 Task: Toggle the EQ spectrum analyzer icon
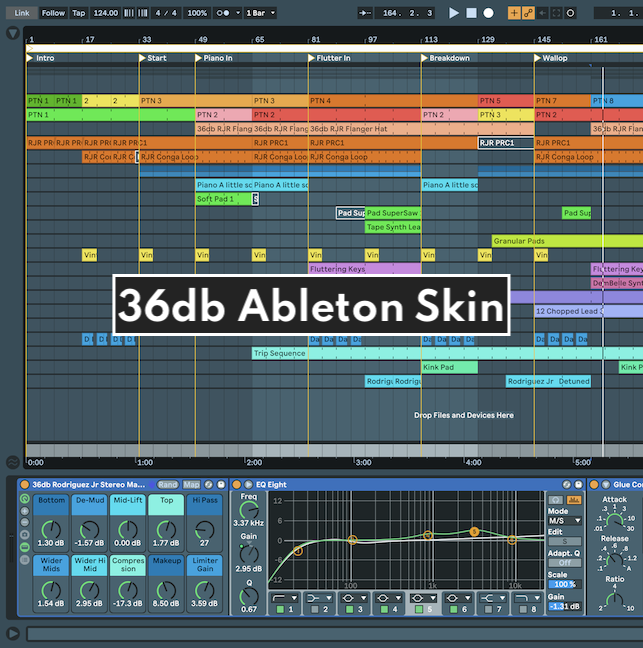pos(574,500)
